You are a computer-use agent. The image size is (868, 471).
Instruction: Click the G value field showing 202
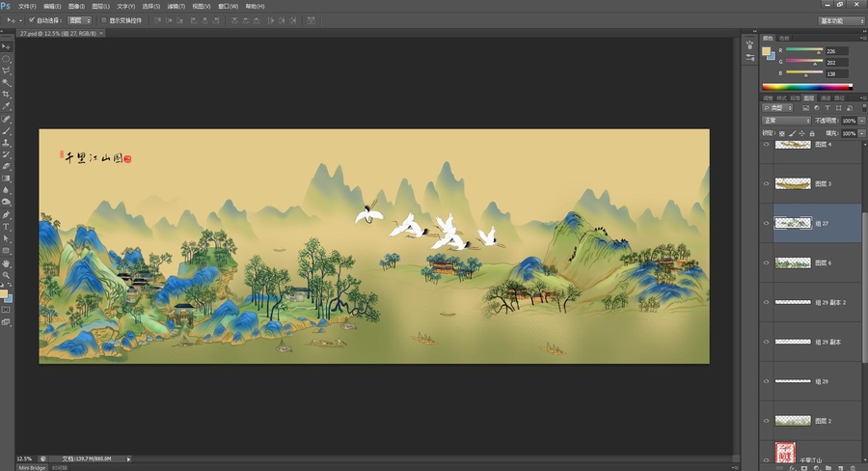point(836,63)
